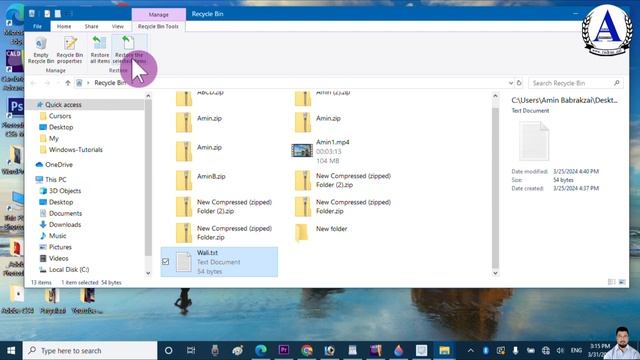Image resolution: width=640 pixels, height=360 pixels.
Task: Click Empty Recycle Bin icon
Action: (41, 49)
